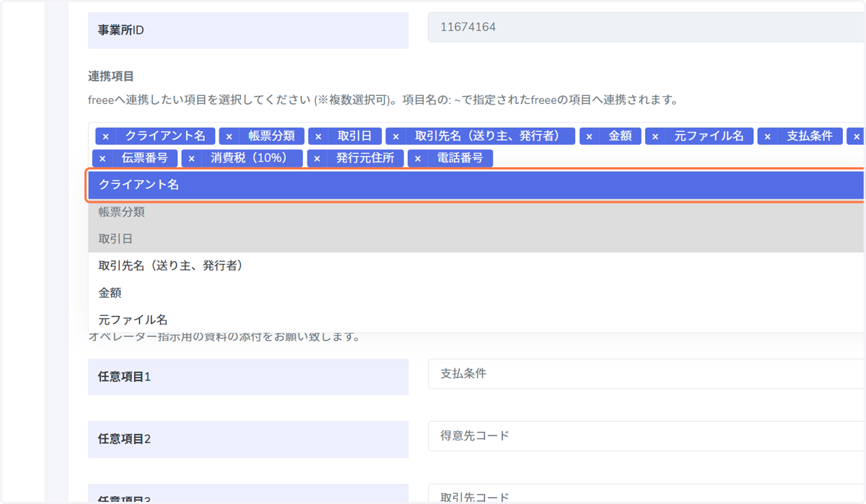This screenshot has height=504, width=866.
Task: Remove the 電話番号 tag
Action: [417, 158]
